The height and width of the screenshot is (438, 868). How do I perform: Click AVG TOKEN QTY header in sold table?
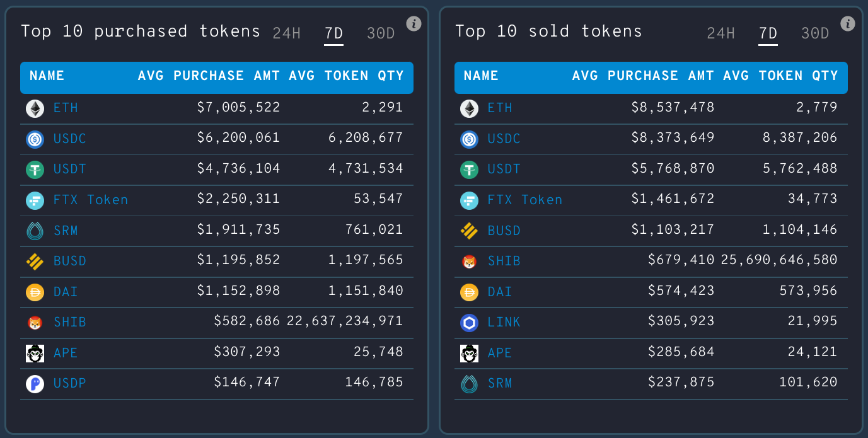(x=780, y=76)
